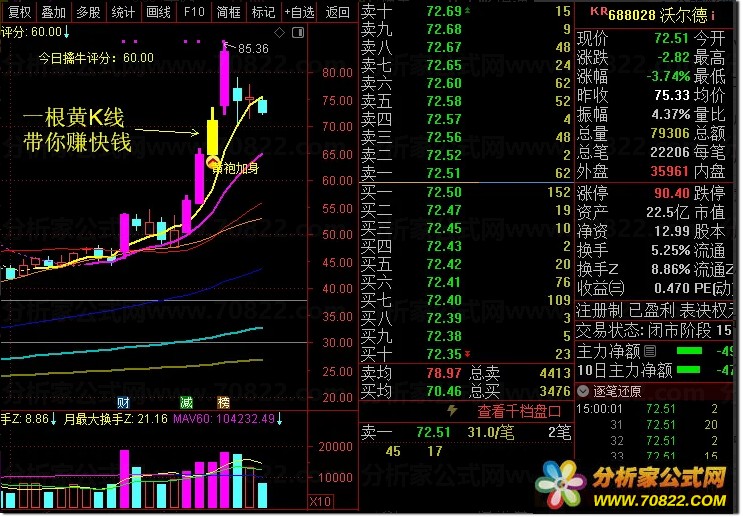This screenshot has height=517, width=743.
Task: Toggle the side panel layout icon
Action: click(x=298, y=32)
